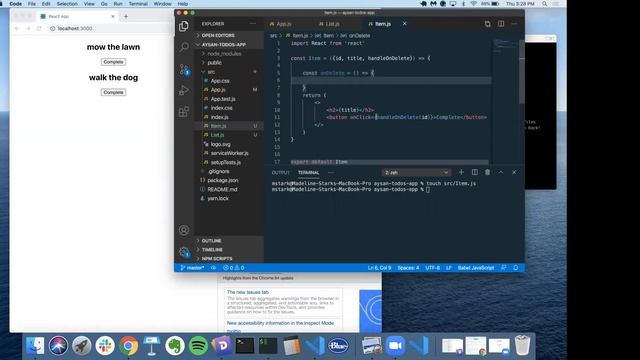Open Finder from the Dock

pos(35,346)
